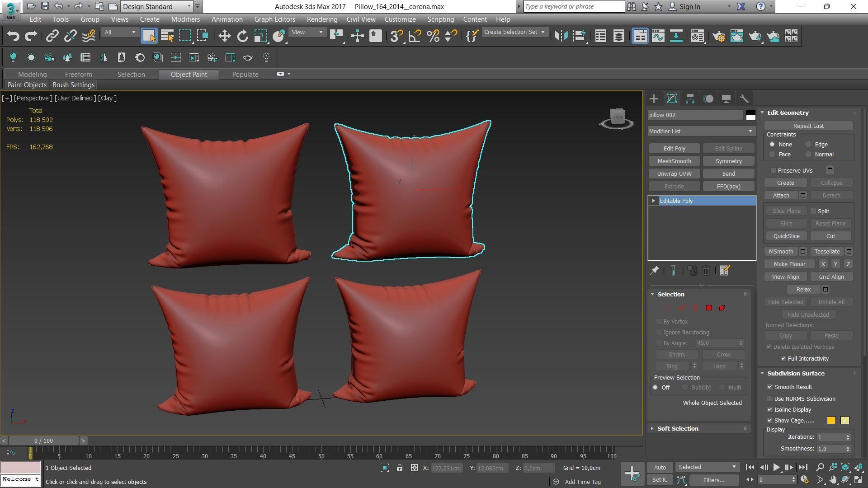Switch to the Populate ribbon tab

pos(245,75)
